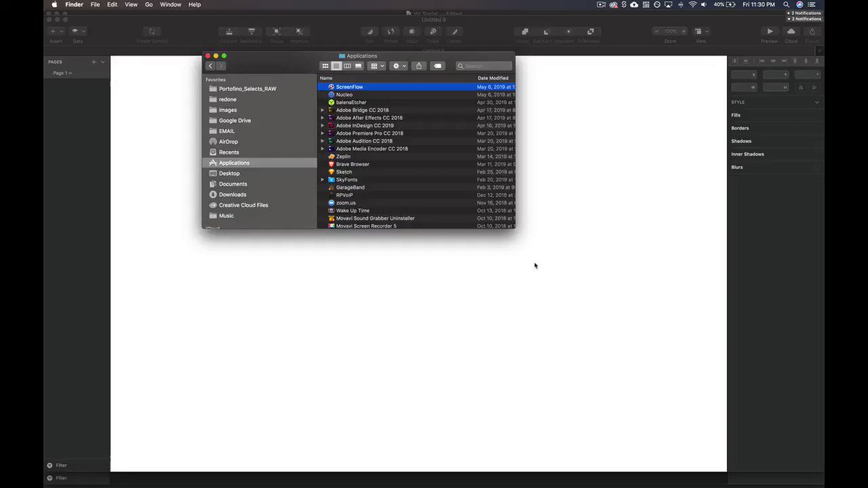The width and height of the screenshot is (868, 488).
Task: Open the Finder action gear dropdown
Action: pyautogui.click(x=399, y=66)
